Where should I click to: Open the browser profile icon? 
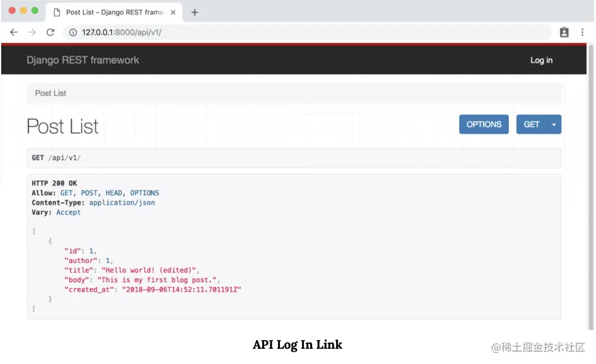pos(564,32)
